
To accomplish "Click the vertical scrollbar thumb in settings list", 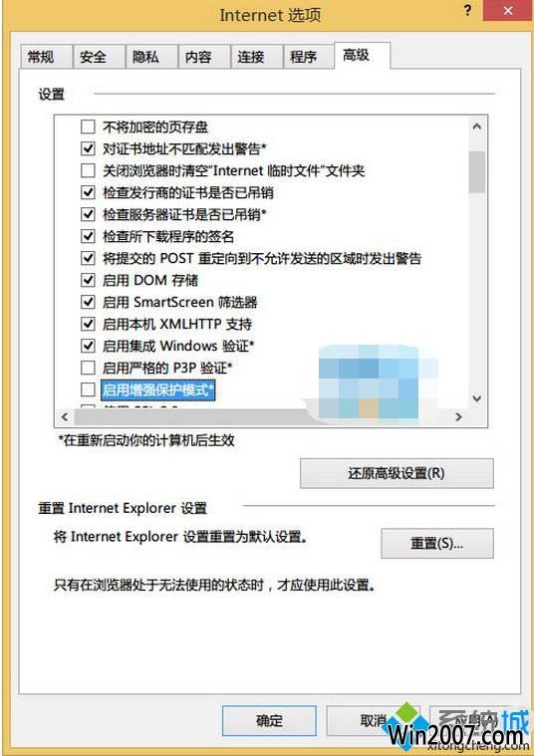I will click(477, 172).
